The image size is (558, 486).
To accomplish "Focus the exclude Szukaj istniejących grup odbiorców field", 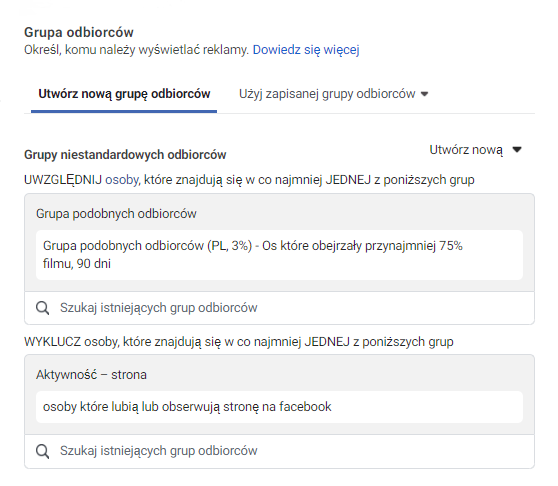I will tap(279, 451).
